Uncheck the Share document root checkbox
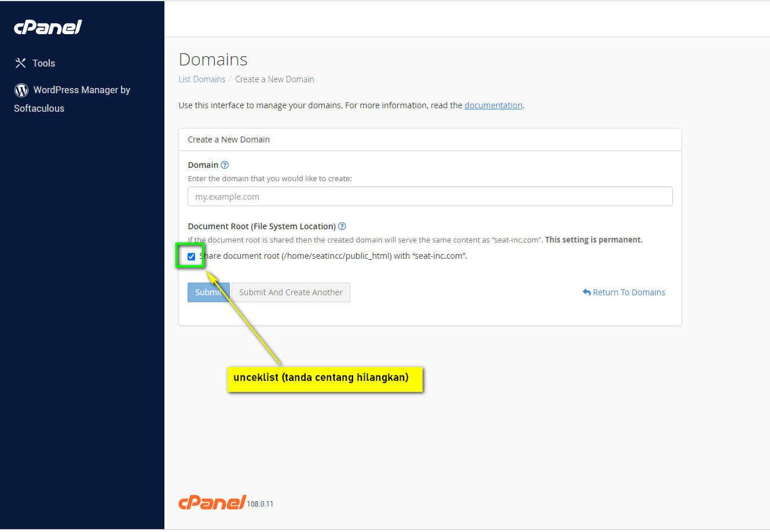This screenshot has height=532, width=770. (x=191, y=256)
